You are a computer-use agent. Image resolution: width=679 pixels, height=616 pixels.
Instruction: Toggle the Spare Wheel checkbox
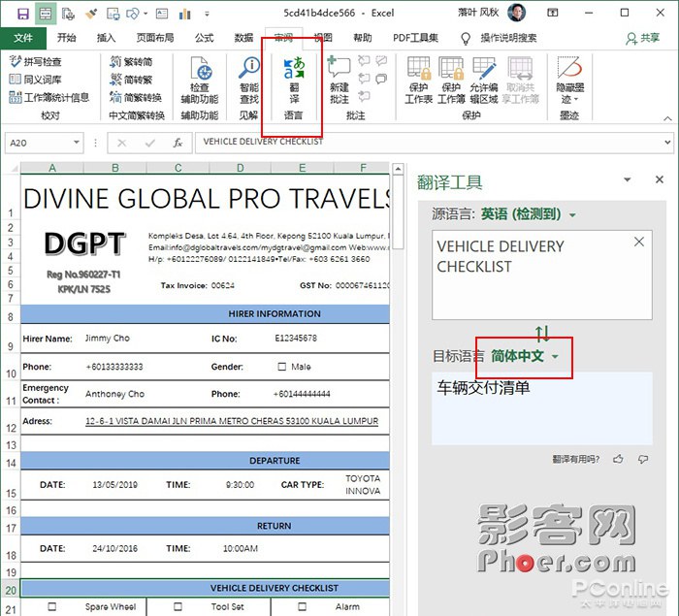pyautogui.click(x=51, y=606)
